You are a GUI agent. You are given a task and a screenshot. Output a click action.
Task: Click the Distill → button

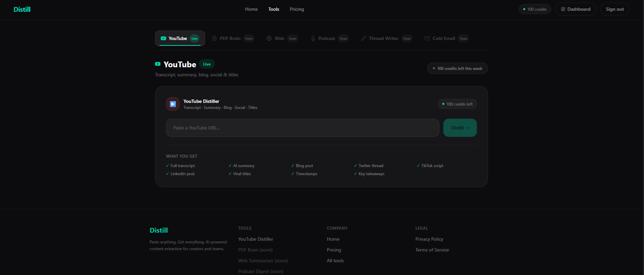point(460,128)
